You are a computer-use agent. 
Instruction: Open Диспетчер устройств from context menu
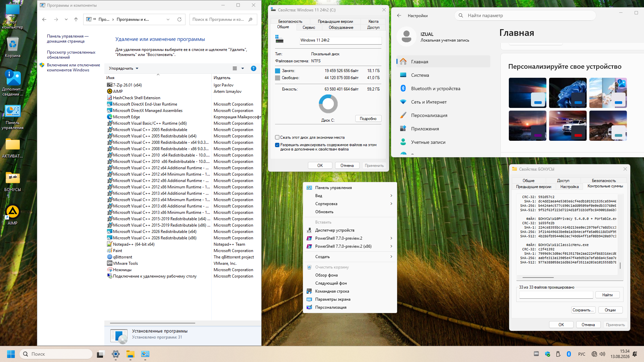click(350, 230)
